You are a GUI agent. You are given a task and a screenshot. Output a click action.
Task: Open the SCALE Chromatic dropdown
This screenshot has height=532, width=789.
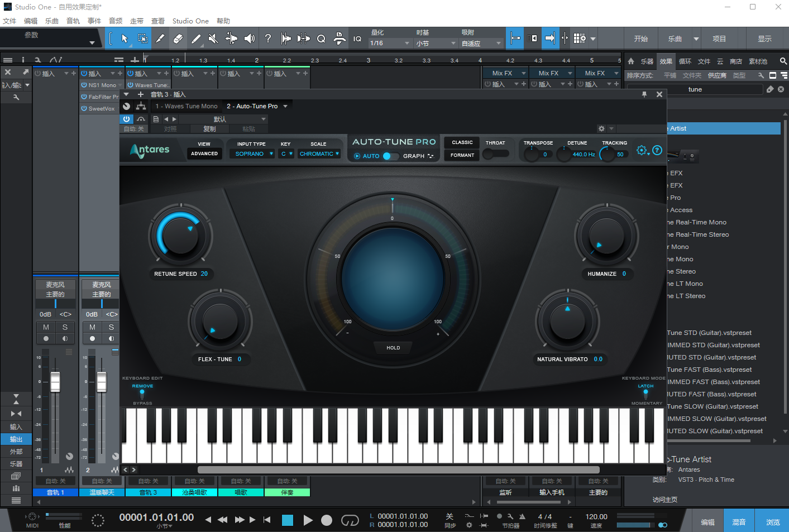[x=319, y=154]
